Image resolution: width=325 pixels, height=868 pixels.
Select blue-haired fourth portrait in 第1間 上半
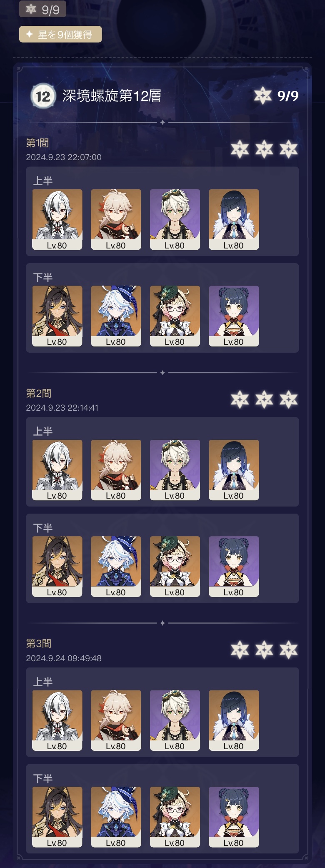click(234, 220)
